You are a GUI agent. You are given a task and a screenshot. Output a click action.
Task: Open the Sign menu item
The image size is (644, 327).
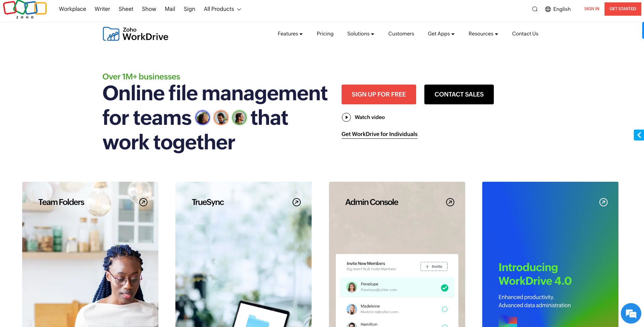[189, 9]
